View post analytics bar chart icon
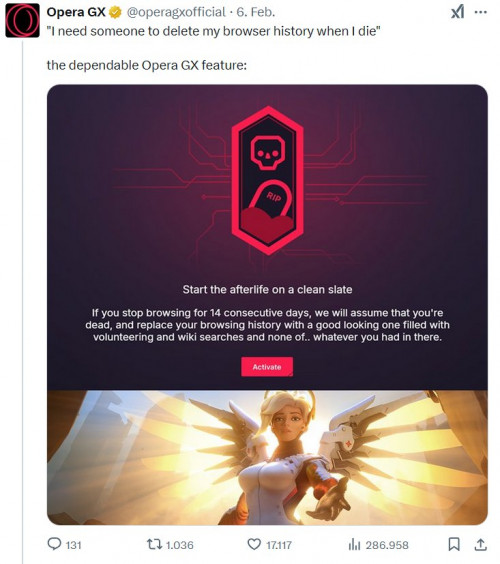500x564 pixels. pos(354,544)
